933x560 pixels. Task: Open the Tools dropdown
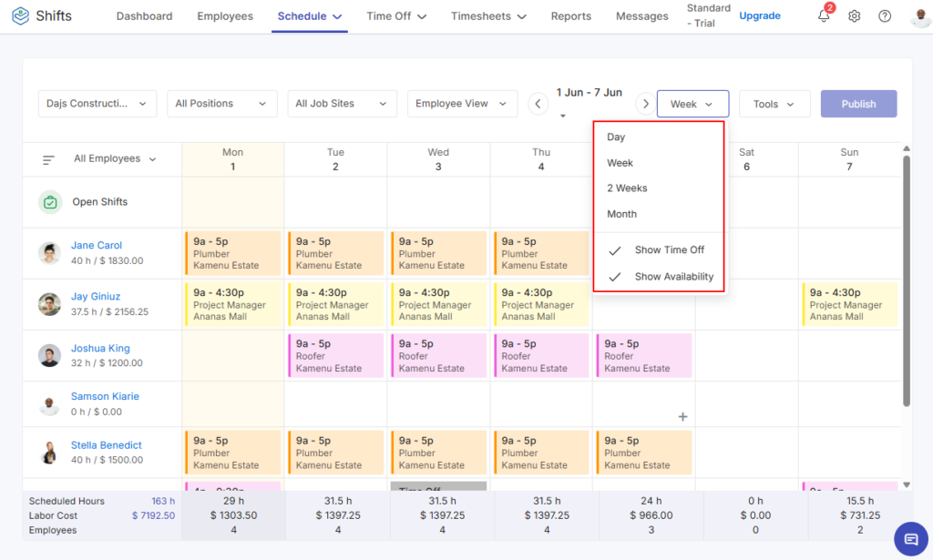click(x=774, y=104)
